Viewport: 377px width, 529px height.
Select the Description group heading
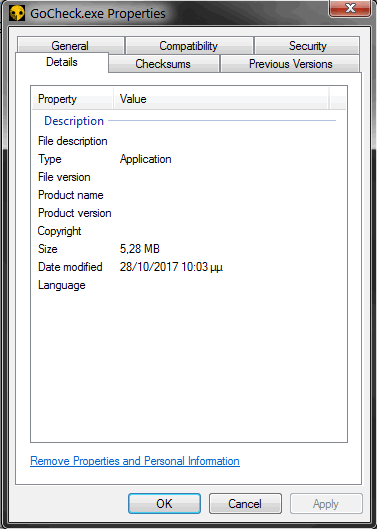click(x=74, y=121)
